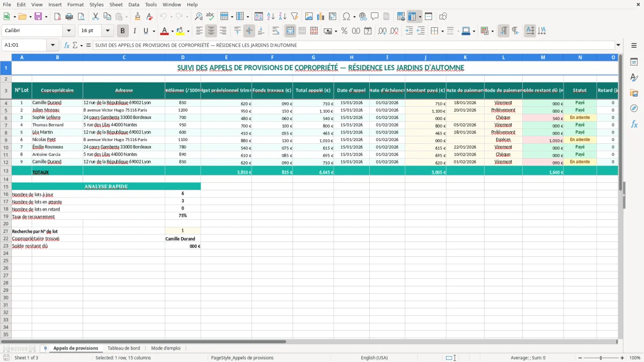Open sidebar Properties panel
The image size is (644, 362).
(634, 62)
